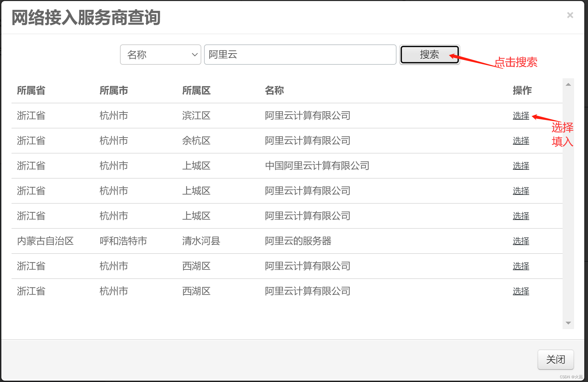Click the 操作 column header
588x382 pixels.
point(522,91)
